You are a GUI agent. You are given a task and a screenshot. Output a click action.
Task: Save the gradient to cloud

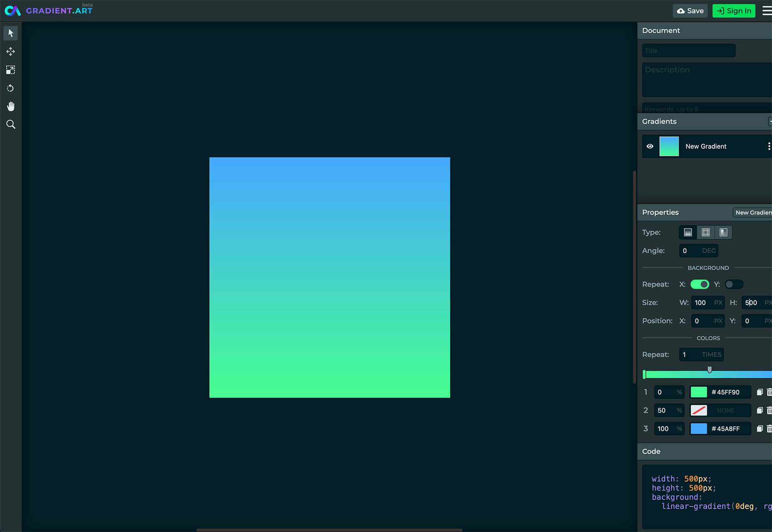(x=690, y=11)
